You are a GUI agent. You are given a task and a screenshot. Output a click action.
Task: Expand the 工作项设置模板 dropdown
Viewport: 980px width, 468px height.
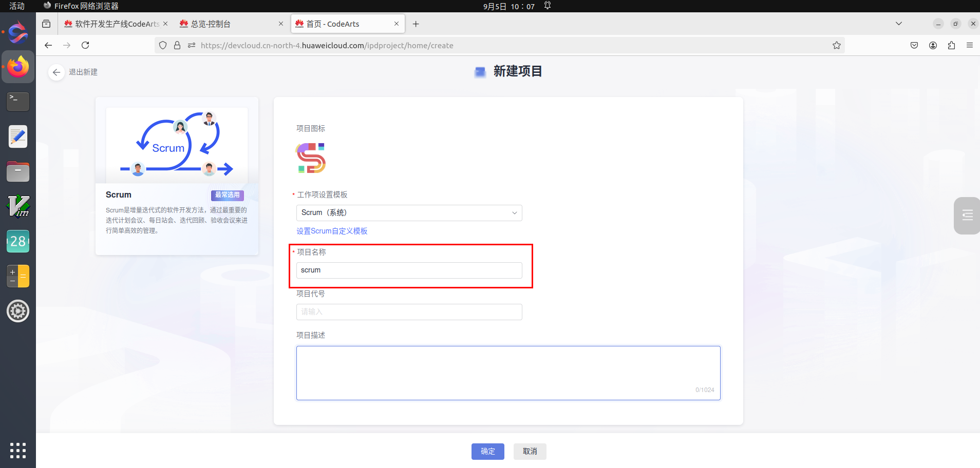(409, 213)
